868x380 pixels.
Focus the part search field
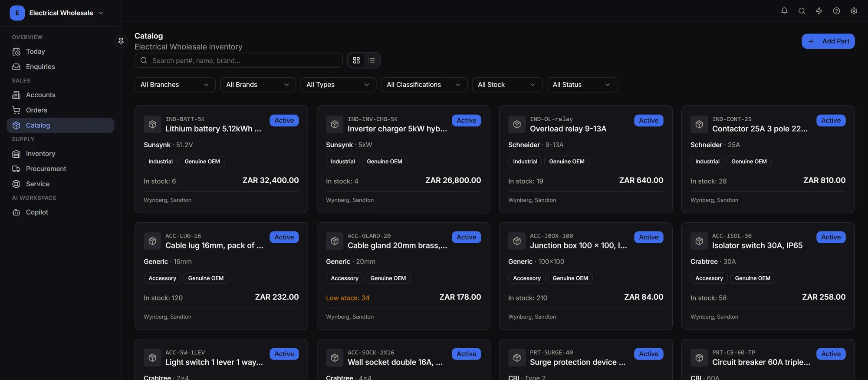pyautogui.click(x=238, y=60)
